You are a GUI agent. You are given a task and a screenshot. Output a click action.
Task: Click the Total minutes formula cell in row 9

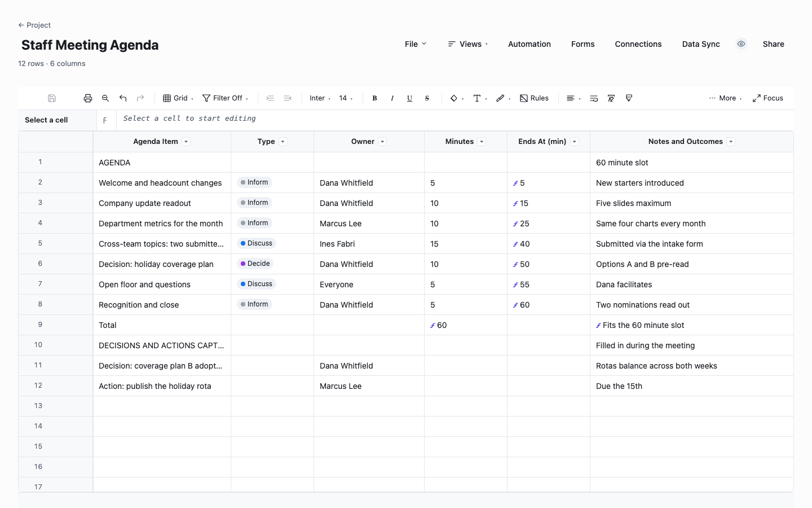(x=466, y=325)
